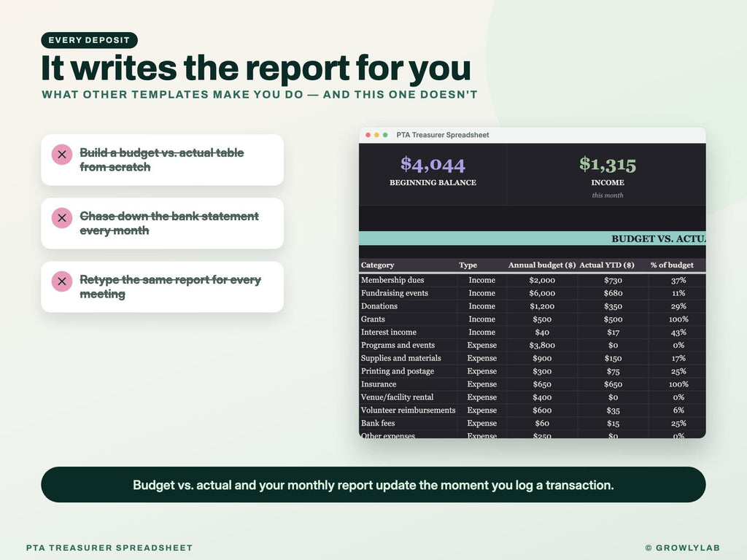Click the $75 actual YTD for Printing and postage
Image resolution: width=747 pixels, height=560 pixels.
pos(613,371)
